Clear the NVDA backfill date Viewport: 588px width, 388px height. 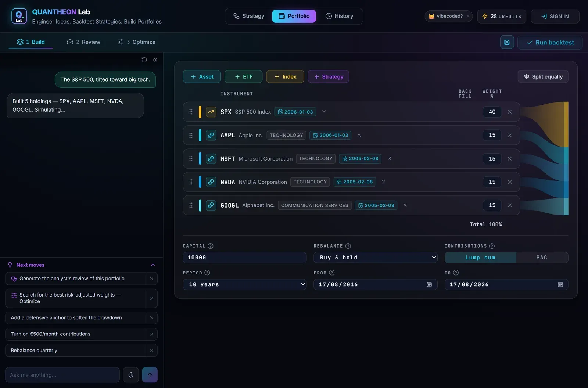click(x=383, y=182)
